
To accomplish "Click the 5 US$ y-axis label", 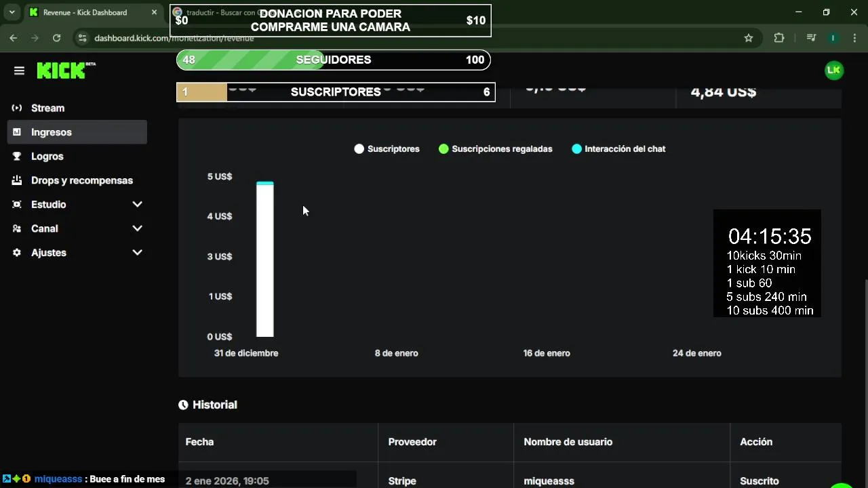I will 220,176.
